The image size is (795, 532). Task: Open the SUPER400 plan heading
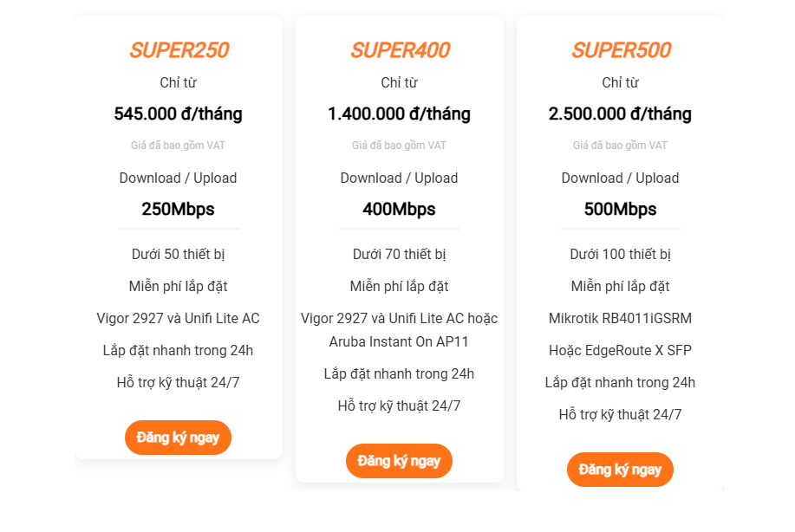click(x=400, y=50)
